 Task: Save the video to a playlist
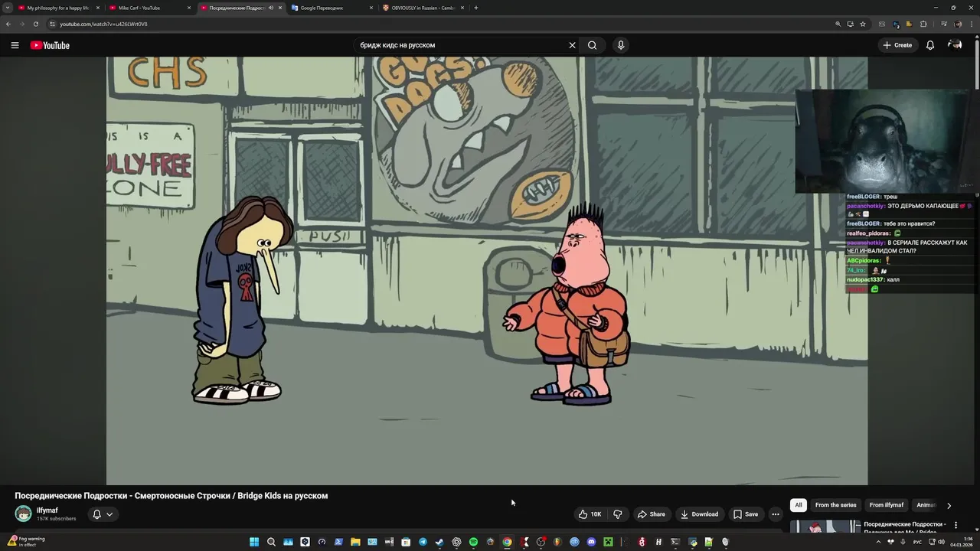tap(746, 514)
